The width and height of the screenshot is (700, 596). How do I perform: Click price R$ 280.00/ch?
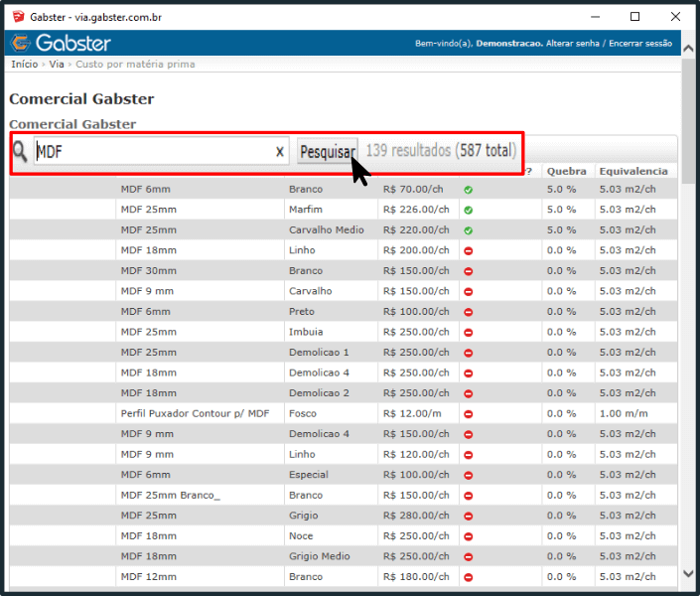pyautogui.click(x=416, y=516)
